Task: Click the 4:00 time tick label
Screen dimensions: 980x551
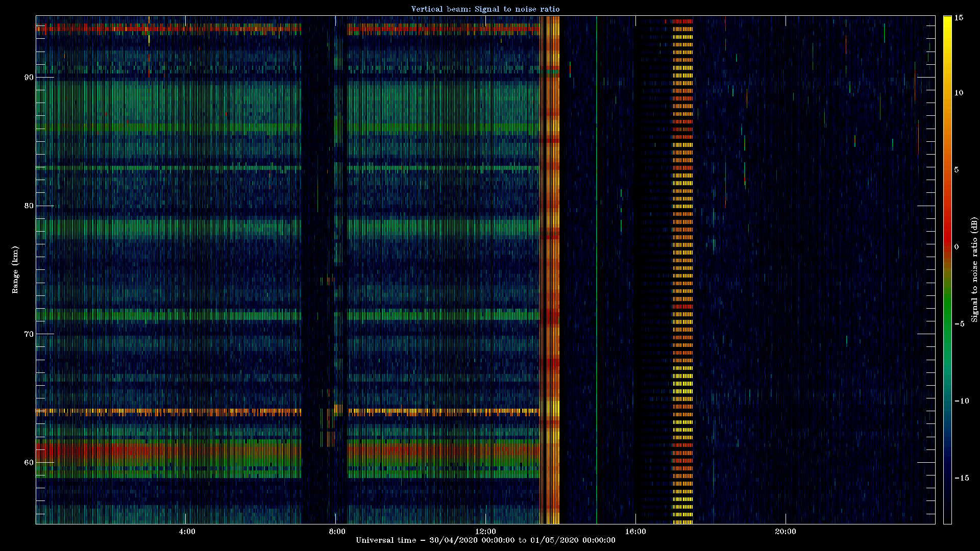Action: (187, 531)
